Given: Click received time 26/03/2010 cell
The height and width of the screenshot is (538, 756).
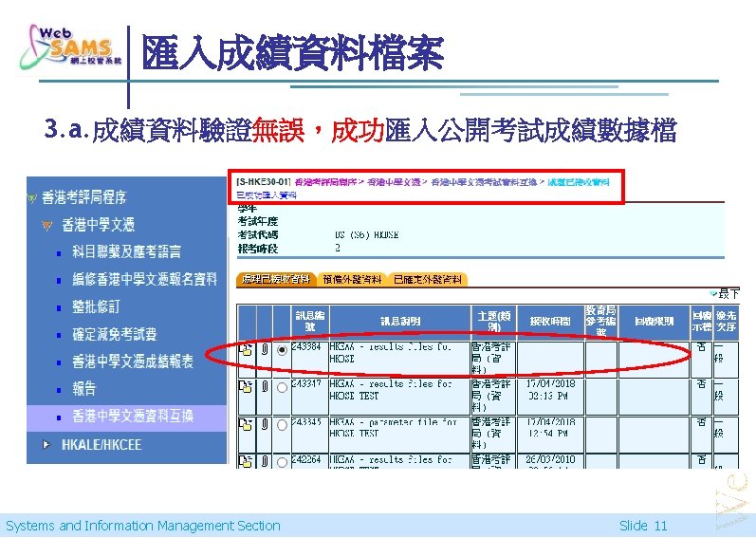Looking at the screenshot, I should pyautogui.click(x=550, y=459).
